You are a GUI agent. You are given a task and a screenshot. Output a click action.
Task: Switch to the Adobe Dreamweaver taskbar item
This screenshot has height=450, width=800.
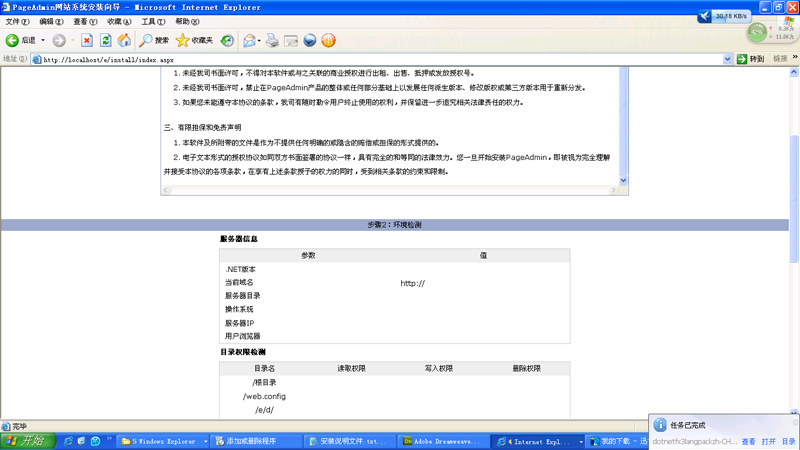click(x=443, y=441)
